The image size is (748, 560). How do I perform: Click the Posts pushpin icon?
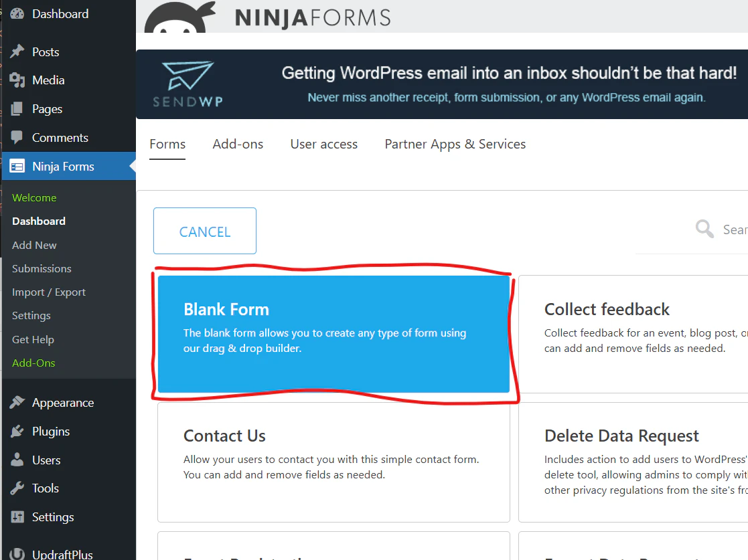(x=17, y=52)
